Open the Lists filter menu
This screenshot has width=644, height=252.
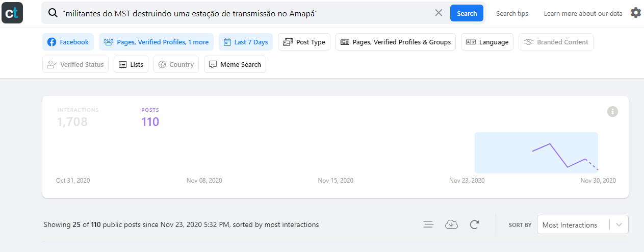click(131, 64)
